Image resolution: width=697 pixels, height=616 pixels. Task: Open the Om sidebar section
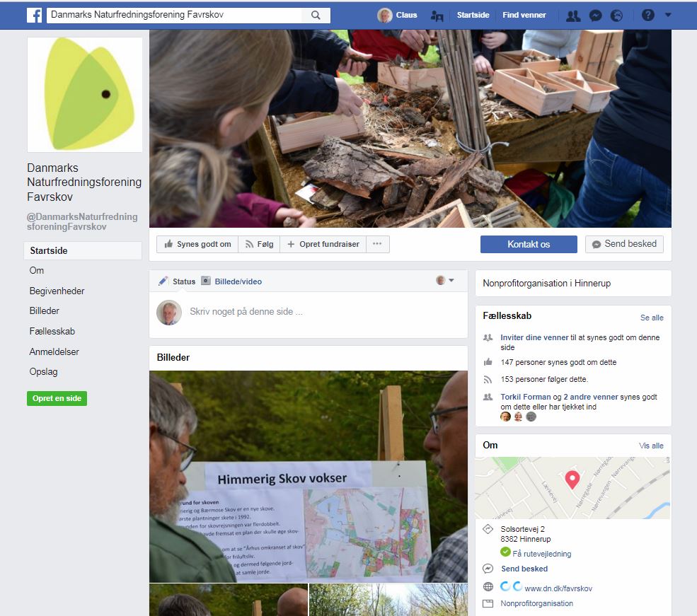pos(37,270)
